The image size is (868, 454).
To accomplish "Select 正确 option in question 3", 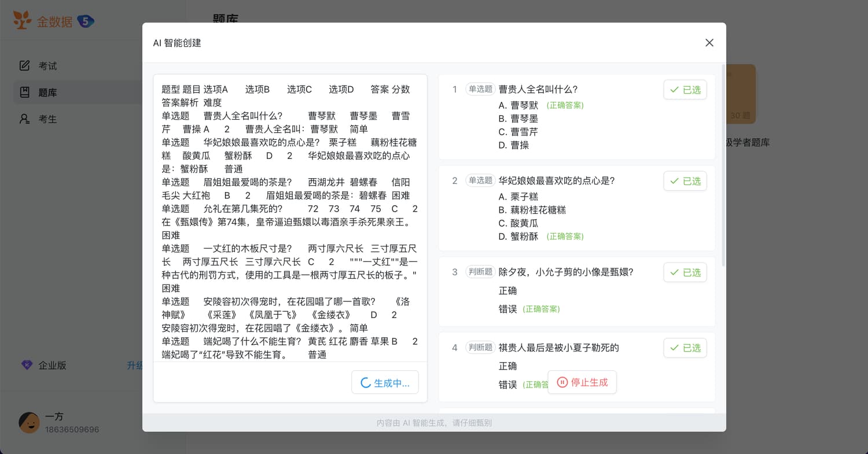I will coord(507,290).
